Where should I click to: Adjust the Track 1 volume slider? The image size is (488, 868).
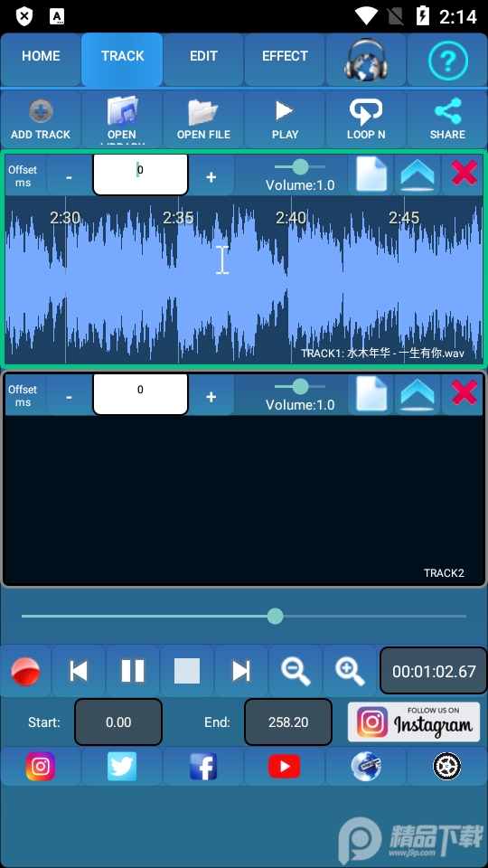click(x=300, y=166)
